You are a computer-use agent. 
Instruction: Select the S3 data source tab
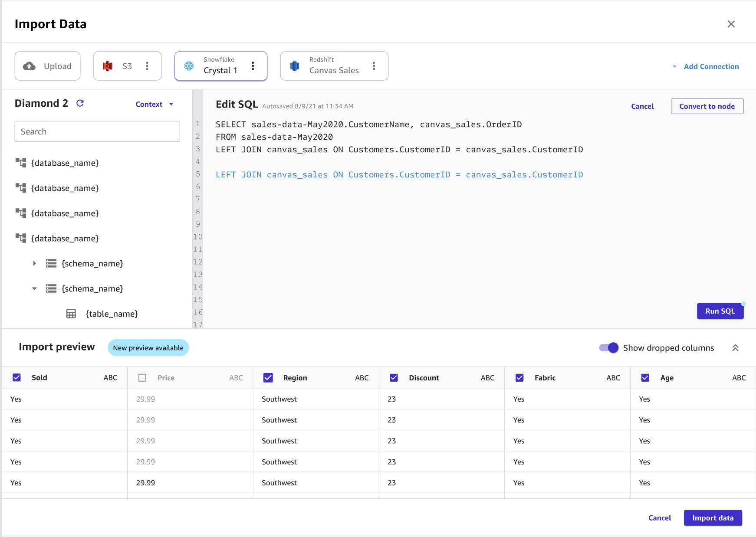click(x=127, y=66)
